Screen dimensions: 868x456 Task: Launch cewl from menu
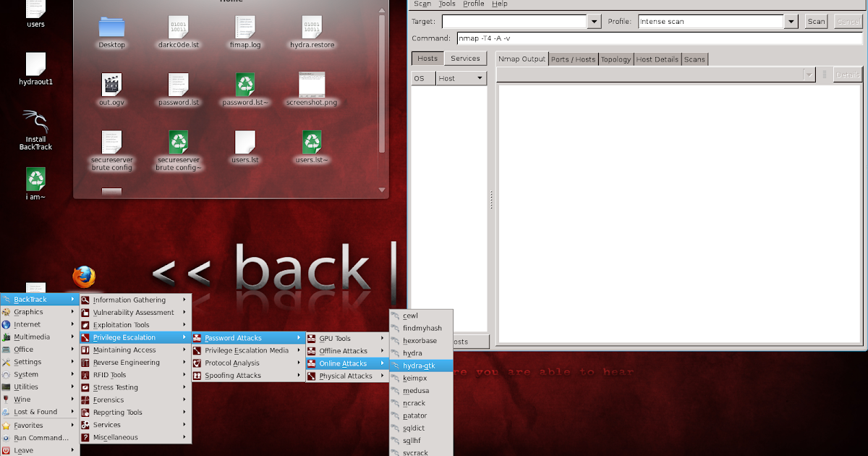pyautogui.click(x=422, y=316)
